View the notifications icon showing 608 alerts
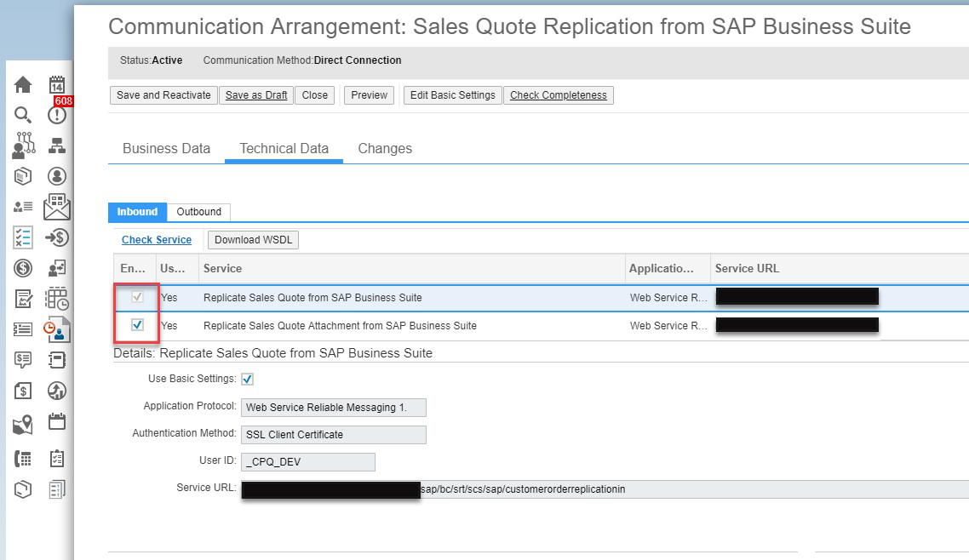Viewport: 969px width, 560px height. click(55, 114)
